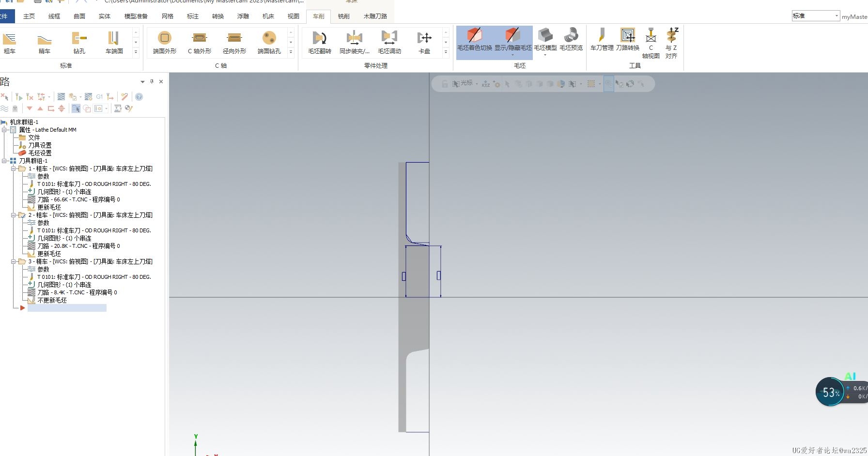Collapse operation 3 - 精车 tree node
868x456 pixels.
14,261
